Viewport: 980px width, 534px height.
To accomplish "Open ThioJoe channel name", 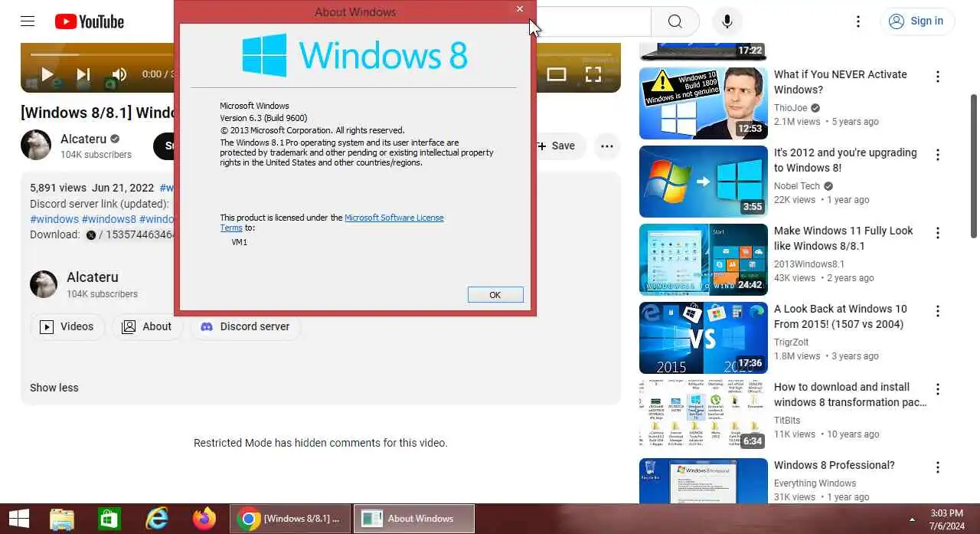I will 791,108.
